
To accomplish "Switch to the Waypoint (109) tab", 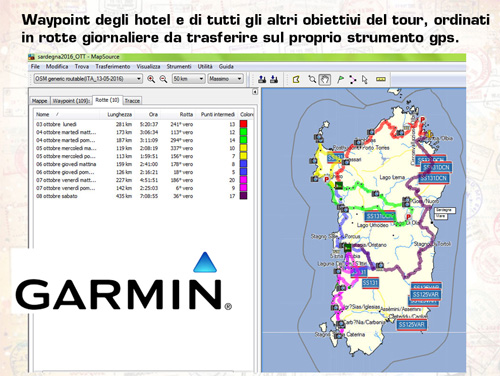I will coord(71,101).
